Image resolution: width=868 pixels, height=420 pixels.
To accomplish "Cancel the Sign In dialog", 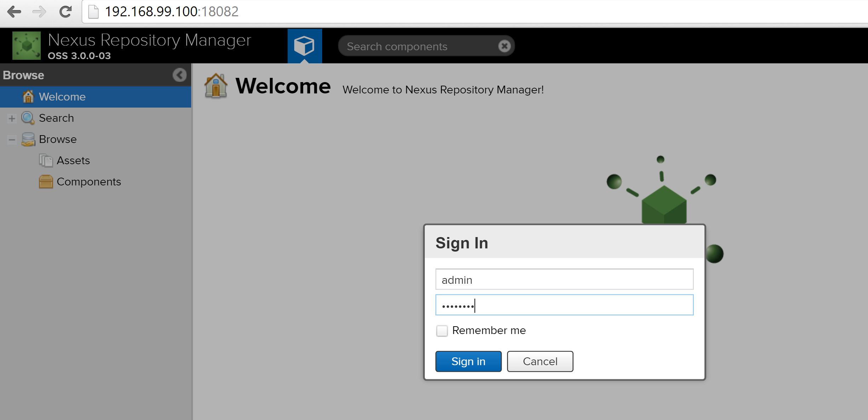I will coord(540,361).
